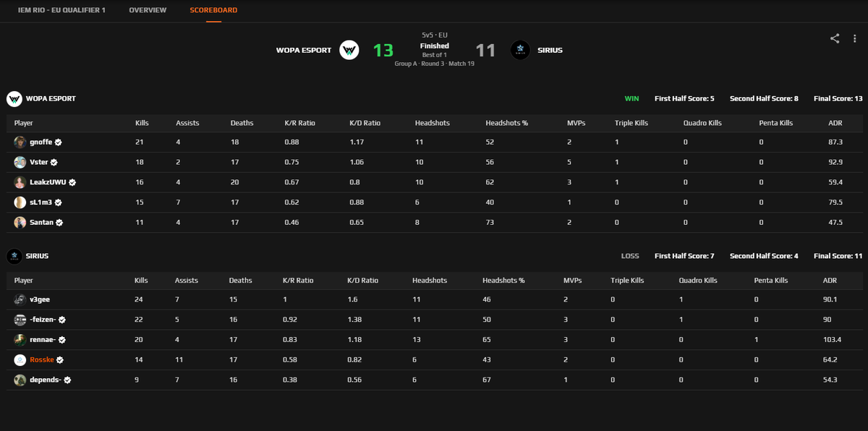Open sL1m3's avatar
This screenshot has height=431, width=868.
[20, 202]
